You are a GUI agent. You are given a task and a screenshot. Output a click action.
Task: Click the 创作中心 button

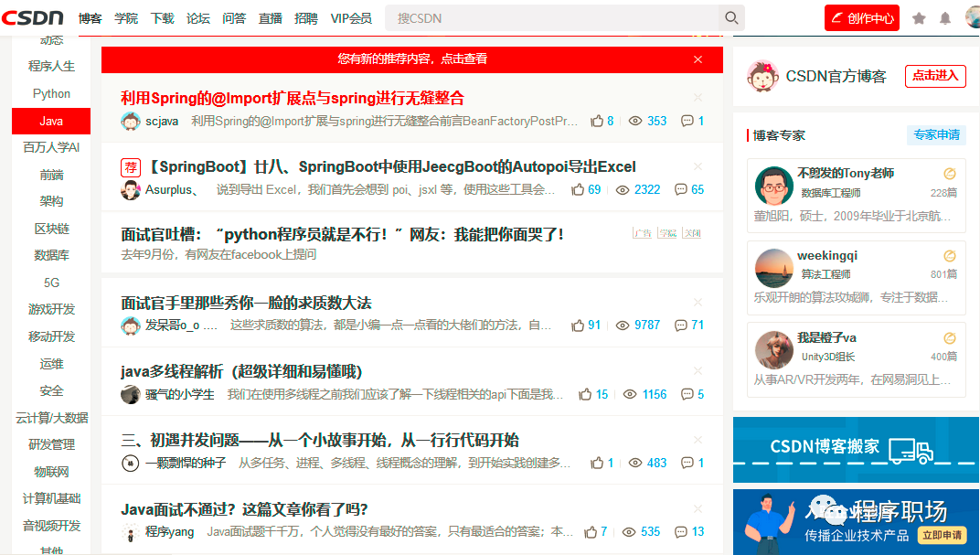862,18
